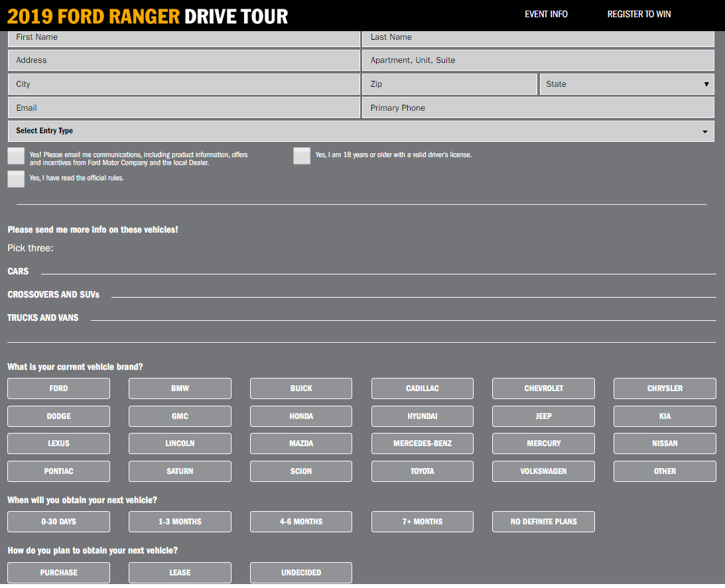Choose NISSAN as current brand
The image size is (725, 588).
click(x=665, y=443)
